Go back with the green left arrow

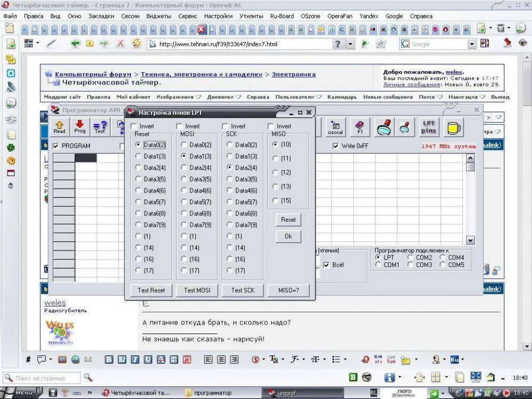coord(76,44)
